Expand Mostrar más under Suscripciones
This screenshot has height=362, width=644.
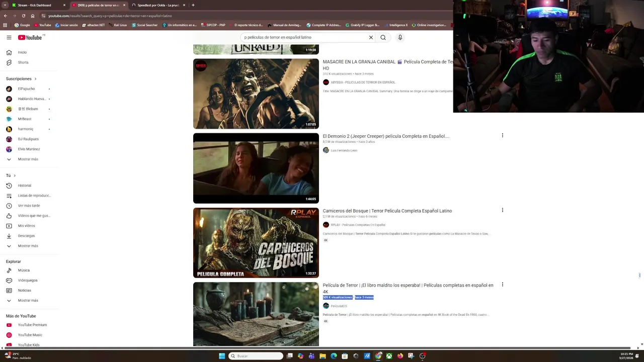coord(29,159)
